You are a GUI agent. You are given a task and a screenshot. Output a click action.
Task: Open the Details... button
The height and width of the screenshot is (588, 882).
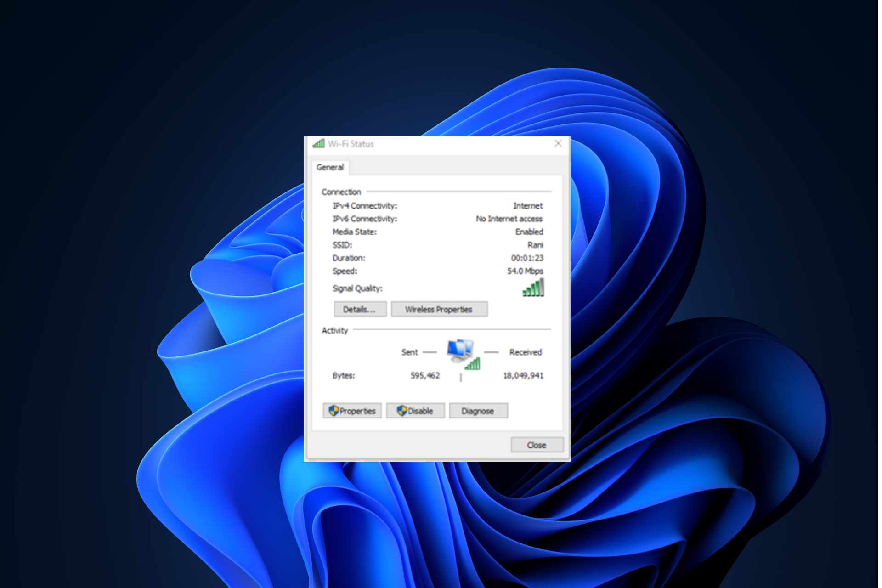click(360, 309)
